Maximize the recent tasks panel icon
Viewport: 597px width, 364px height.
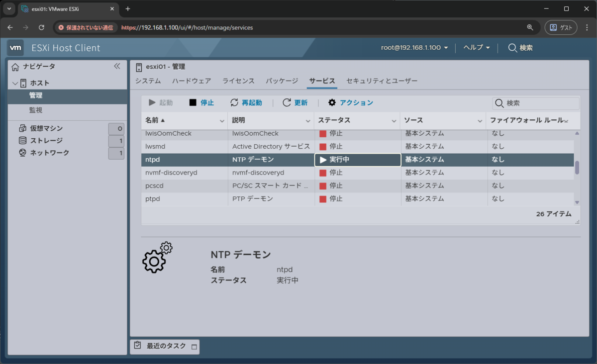click(194, 347)
